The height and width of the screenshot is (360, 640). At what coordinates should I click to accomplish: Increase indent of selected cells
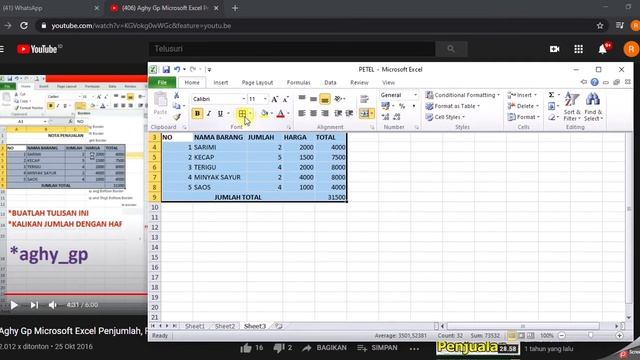click(349, 113)
